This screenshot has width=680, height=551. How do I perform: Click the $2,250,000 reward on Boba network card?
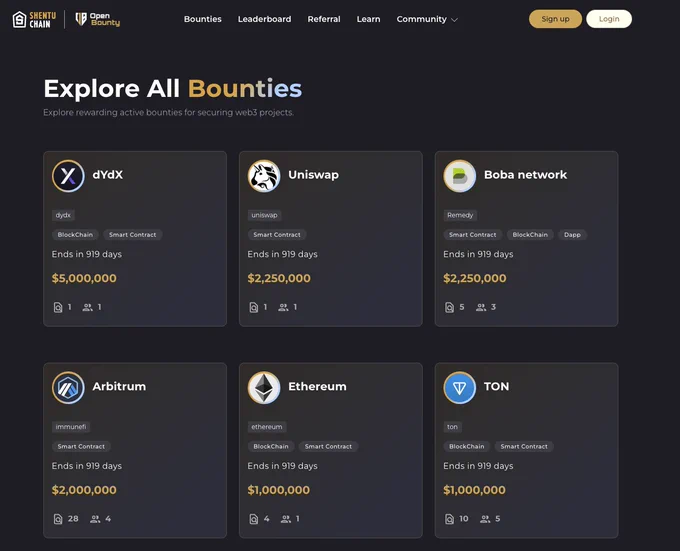point(475,278)
